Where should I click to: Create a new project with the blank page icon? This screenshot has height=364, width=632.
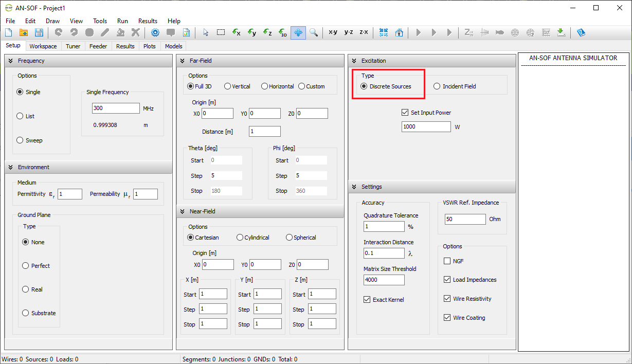point(8,32)
